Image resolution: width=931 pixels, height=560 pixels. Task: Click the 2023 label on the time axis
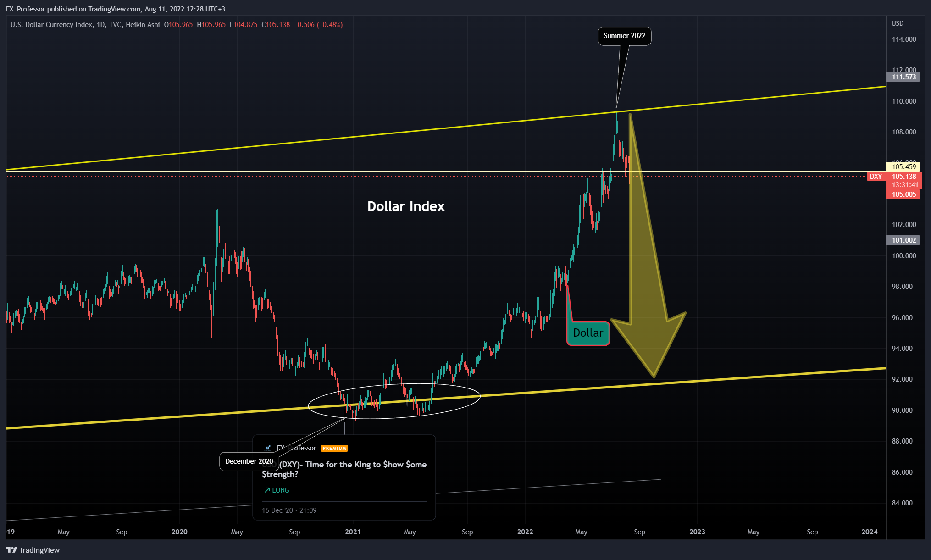pyautogui.click(x=697, y=532)
